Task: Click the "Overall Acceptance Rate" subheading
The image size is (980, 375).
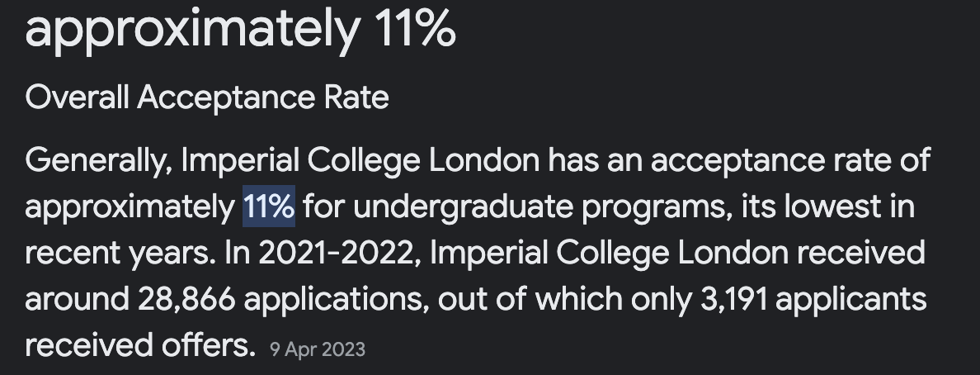Action: click(207, 98)
